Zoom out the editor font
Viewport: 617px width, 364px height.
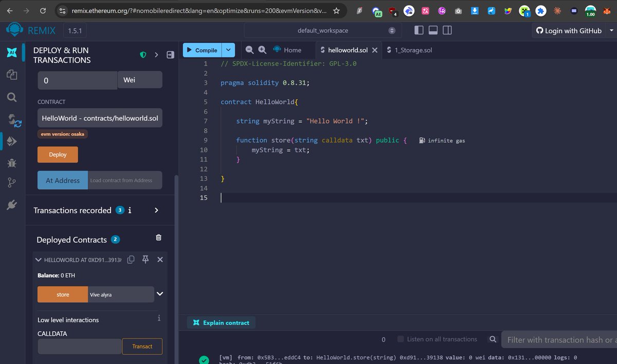[250, 50]
